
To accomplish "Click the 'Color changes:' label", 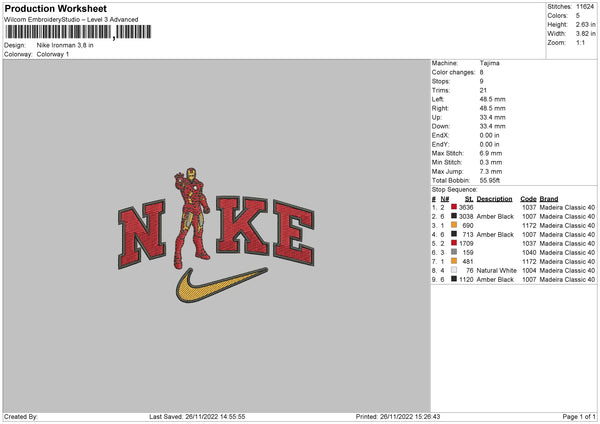I will [453, 72].
